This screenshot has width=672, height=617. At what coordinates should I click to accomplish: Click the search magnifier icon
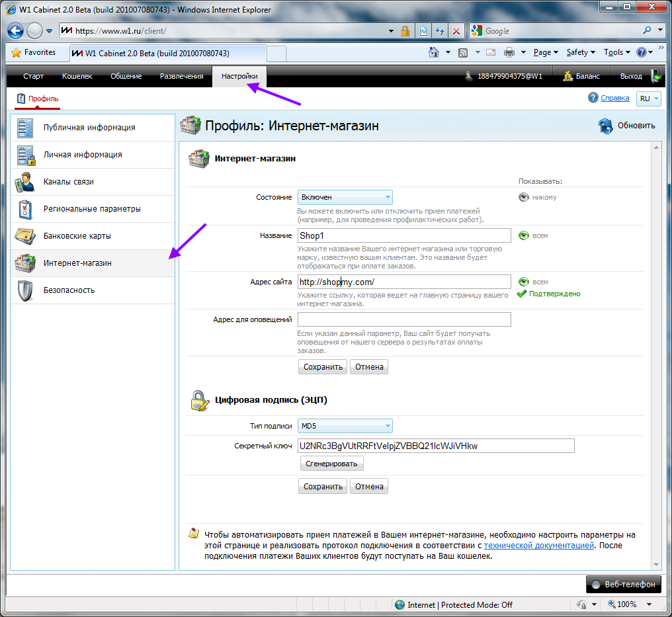(647, 30)
